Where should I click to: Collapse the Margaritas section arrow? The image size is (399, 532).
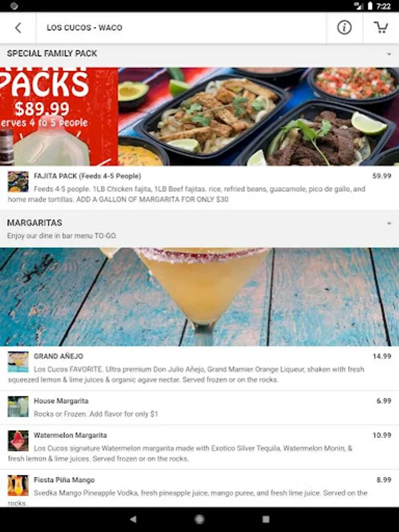389,223
